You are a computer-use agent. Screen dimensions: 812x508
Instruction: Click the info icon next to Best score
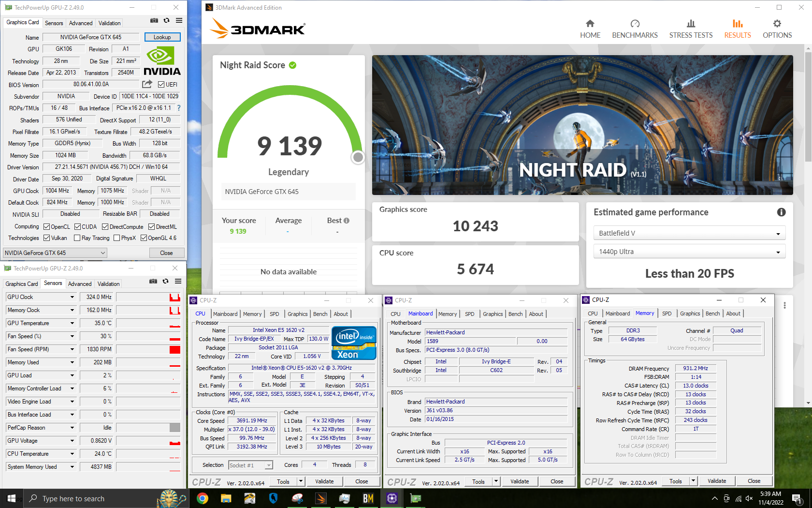point(346,221)
